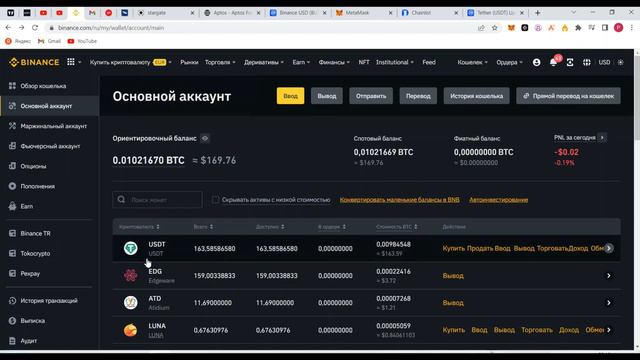Click the coin search input field
This screenshot has height=360, width=640.
point(157,200)
